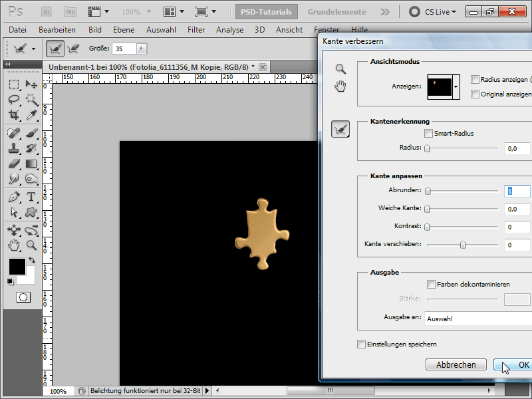This screenshot has width=532, height=399.
Task: Select the Healing Brush tool
Action: 14,133
